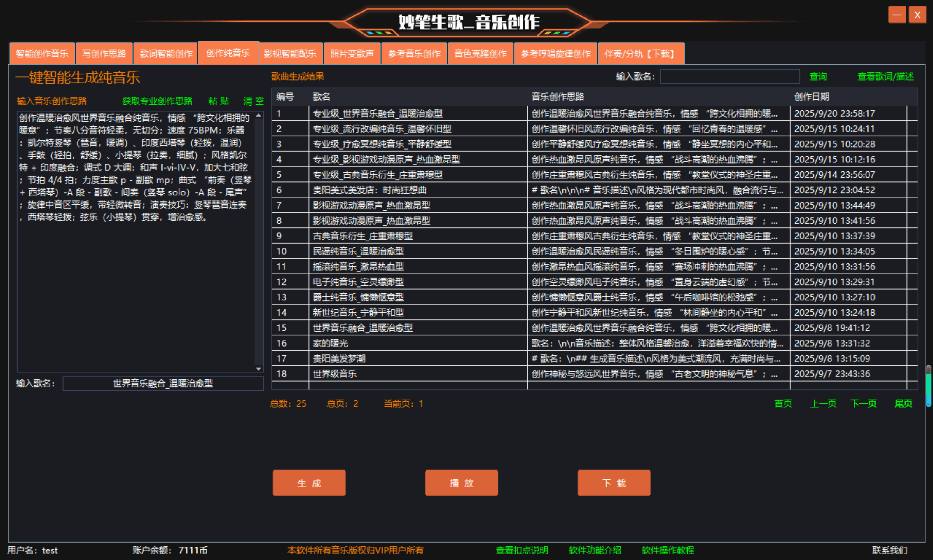Screen dimensions: 933x560
Task: Open the 照片变歌声 tab
Action: coord(352,54)
